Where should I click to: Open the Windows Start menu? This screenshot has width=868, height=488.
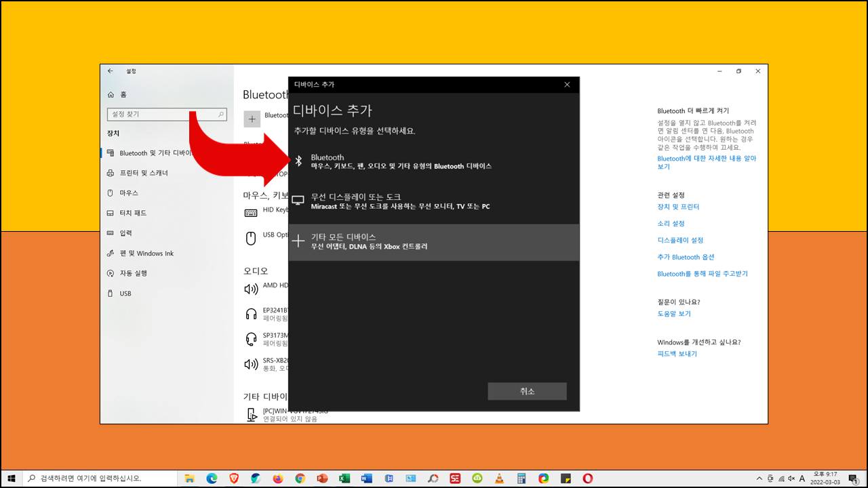coord(11,479)
